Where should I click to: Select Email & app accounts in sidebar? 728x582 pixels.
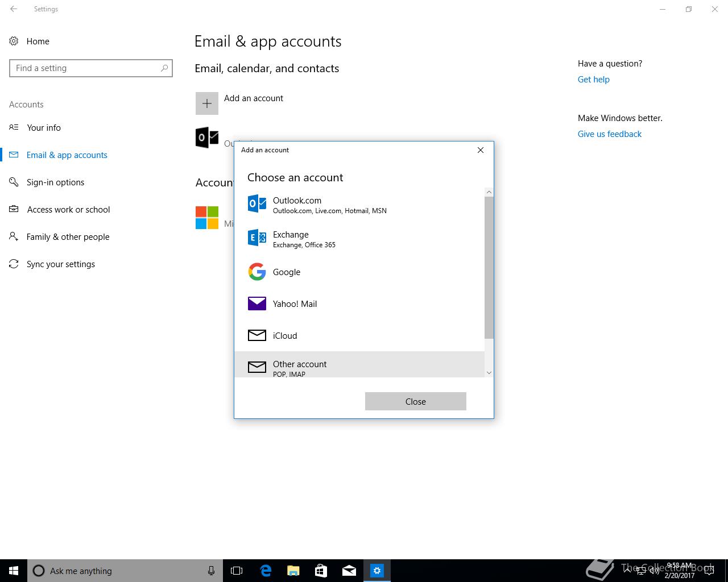(67, 155)
